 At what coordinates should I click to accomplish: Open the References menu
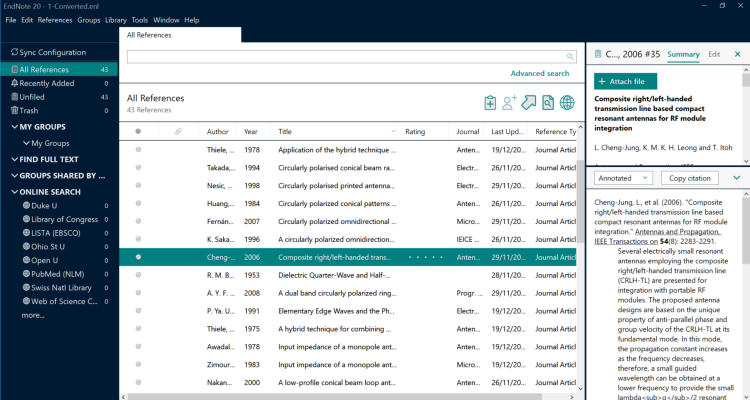click(55, 20)
